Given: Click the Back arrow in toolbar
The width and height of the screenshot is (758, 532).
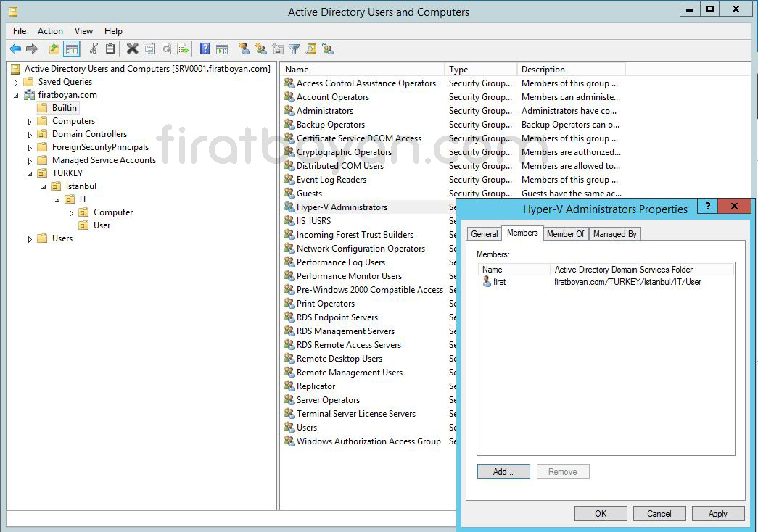Looking at the screenshot, I should [15, 49].
